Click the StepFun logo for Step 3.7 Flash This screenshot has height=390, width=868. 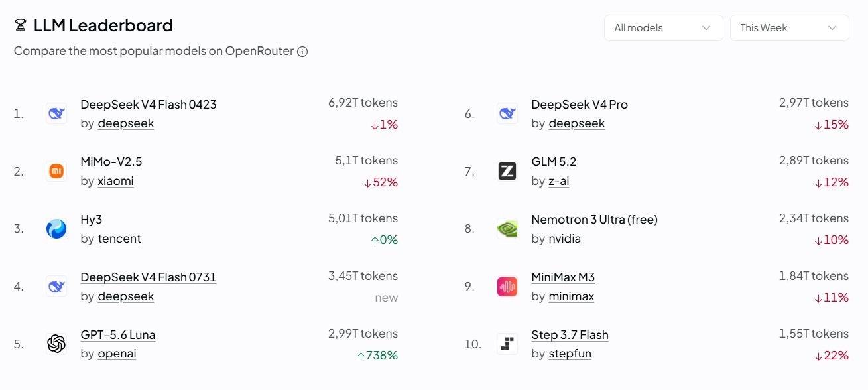coord(507,344)
